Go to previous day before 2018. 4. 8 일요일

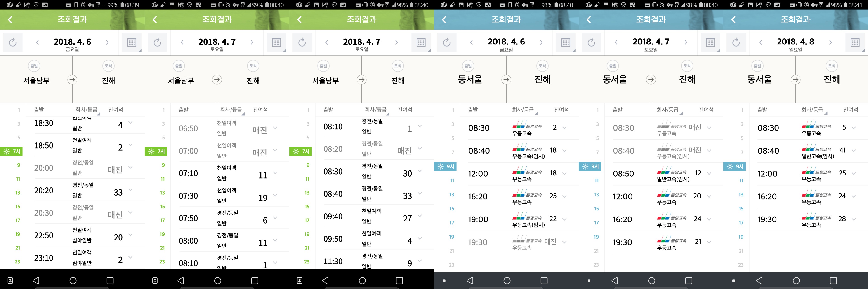click(760, 42)
